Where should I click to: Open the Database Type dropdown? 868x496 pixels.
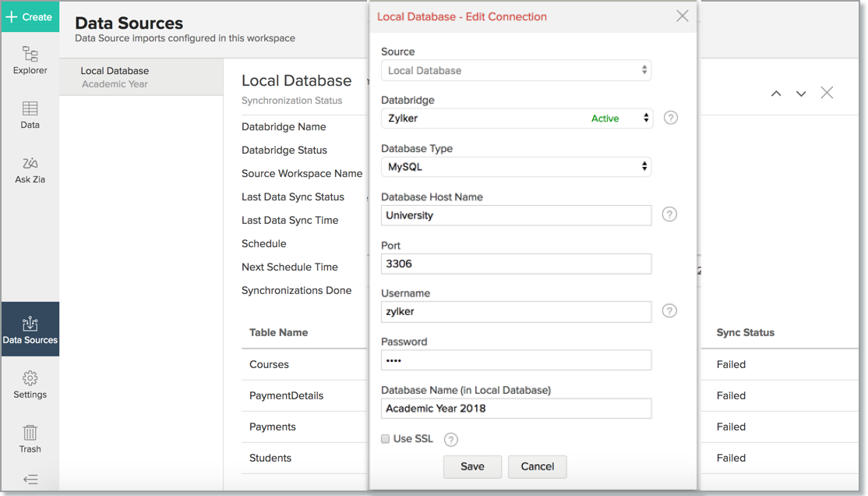point(516,166)
